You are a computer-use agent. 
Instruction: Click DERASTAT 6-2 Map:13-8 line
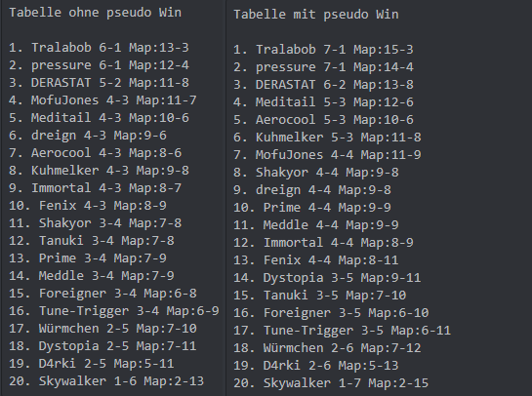pyautogui.click(x=323, y=85)
